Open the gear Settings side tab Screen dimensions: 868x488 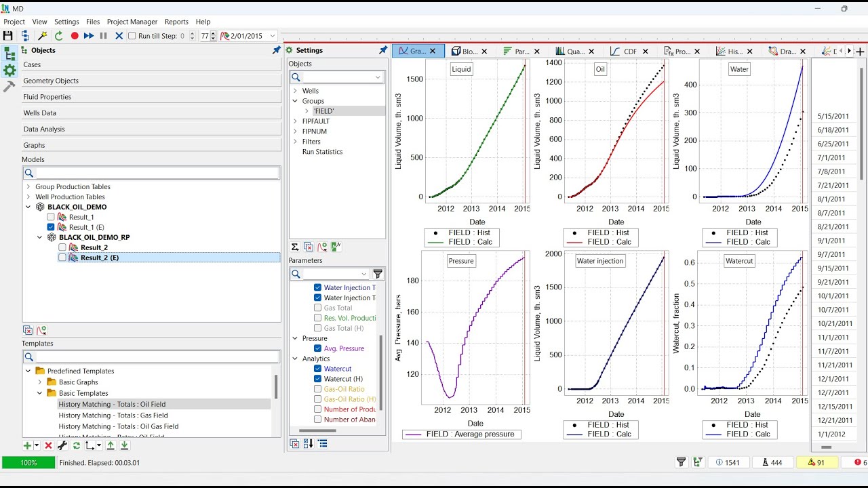[9, 70]
